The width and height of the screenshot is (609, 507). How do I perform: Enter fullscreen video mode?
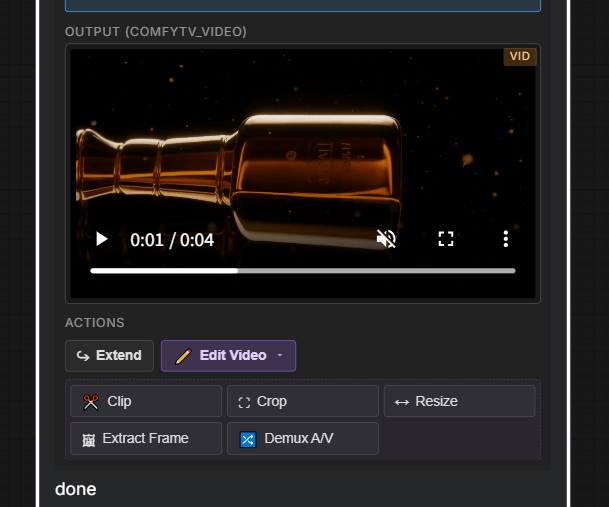tap(446, 239)
